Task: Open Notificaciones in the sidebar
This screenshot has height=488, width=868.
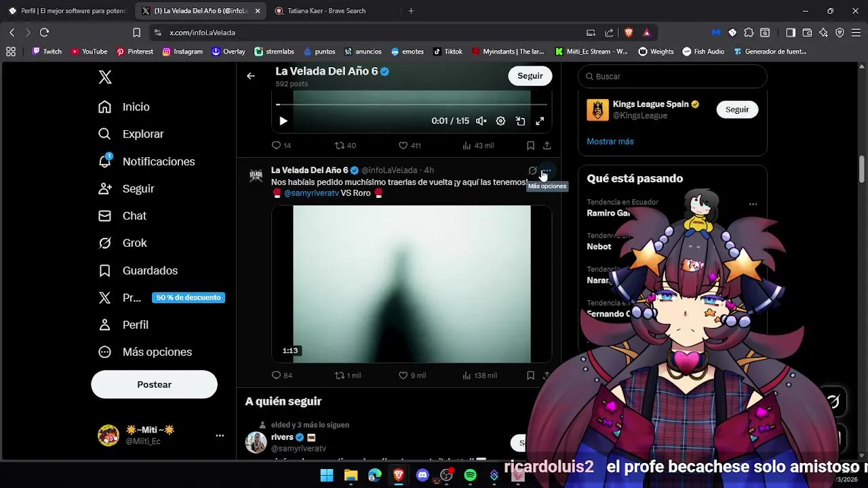Action: click(146, 161)
